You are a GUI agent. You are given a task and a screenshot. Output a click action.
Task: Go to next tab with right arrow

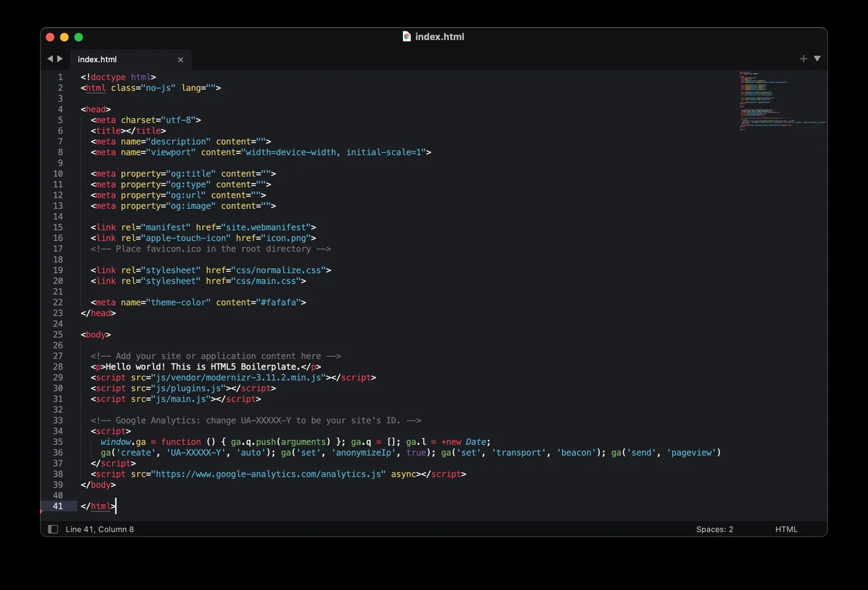click(x=60, y=59)
